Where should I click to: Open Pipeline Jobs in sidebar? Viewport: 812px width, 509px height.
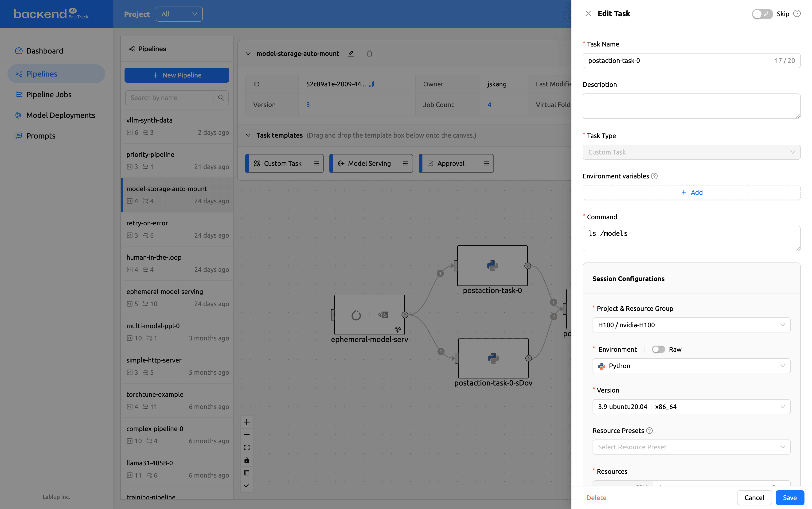(49, 95)
